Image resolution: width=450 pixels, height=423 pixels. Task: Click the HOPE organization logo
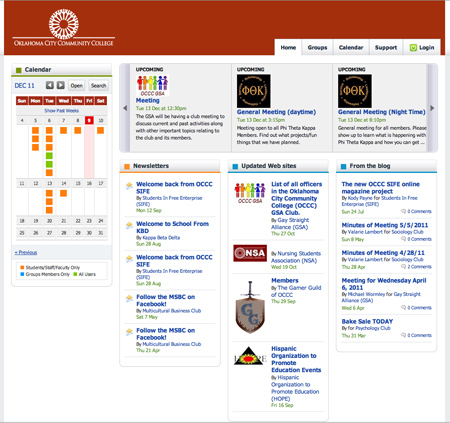tap(250, 356)
